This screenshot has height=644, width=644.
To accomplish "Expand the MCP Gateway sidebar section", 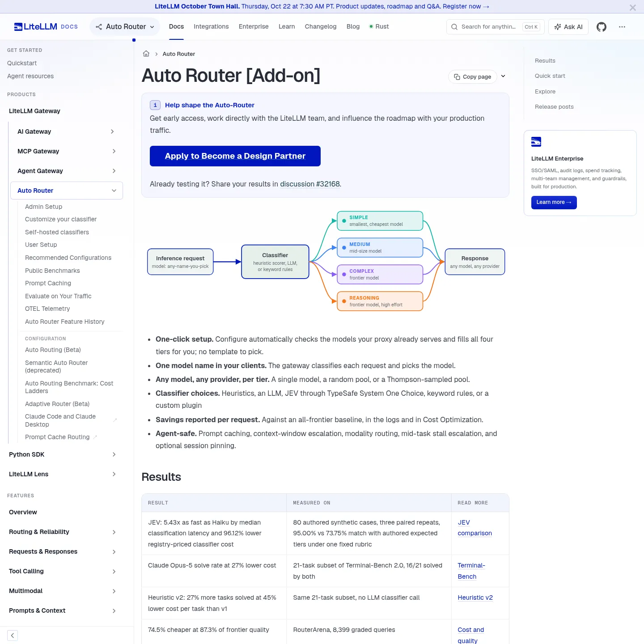I will (114, 151).
